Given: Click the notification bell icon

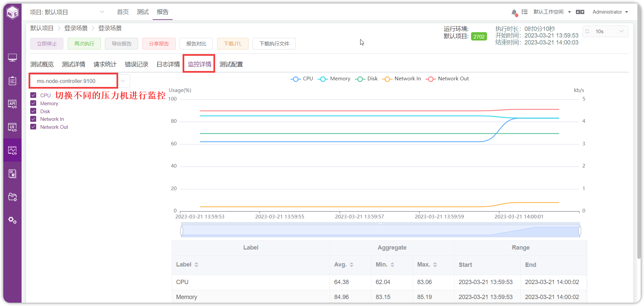Looking at the screenshot, I should click(514, 12).
